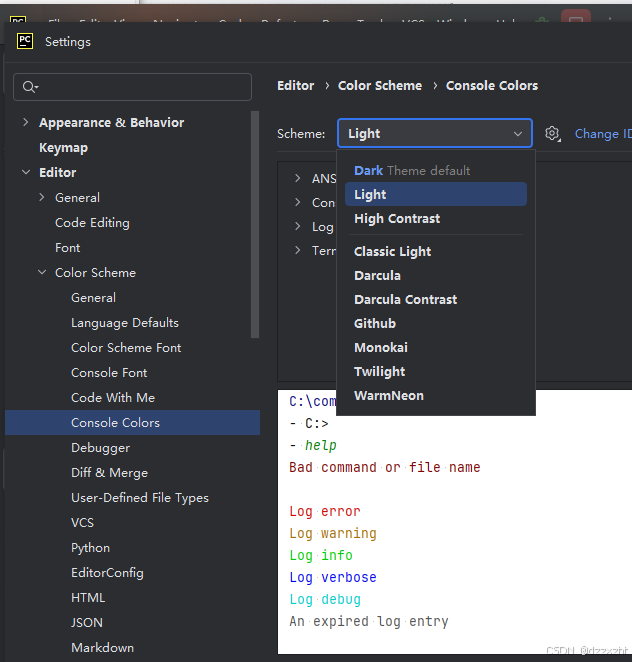Click the search magnifier icon
The height and width of the screenshot is (662, 632).
30,87
